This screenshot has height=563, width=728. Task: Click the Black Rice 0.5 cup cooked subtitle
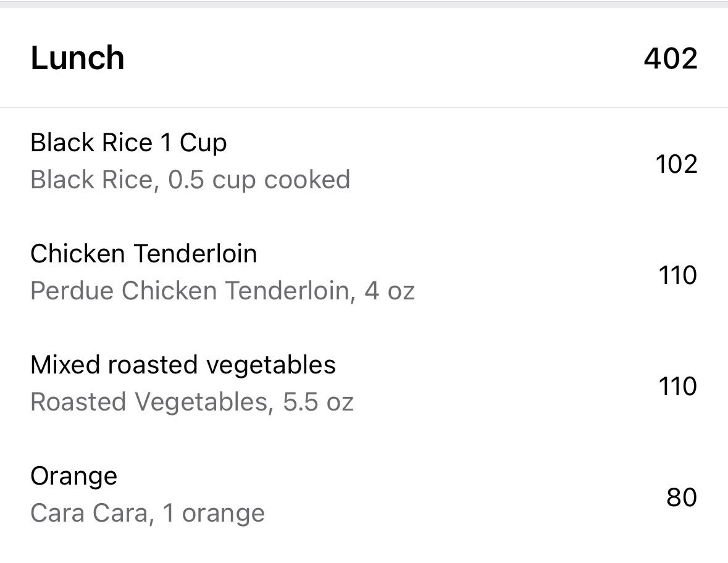coord(190,180)
